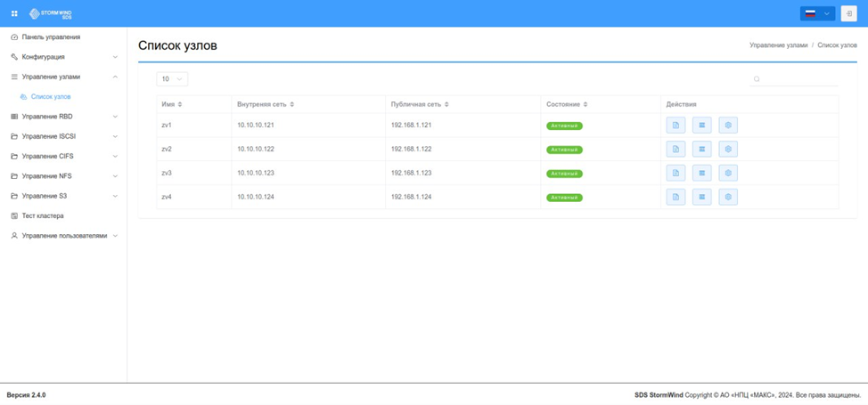Open Тест кластера in the sidebar
The width and height of the screenshot is (868, 405).
point(63,215)
